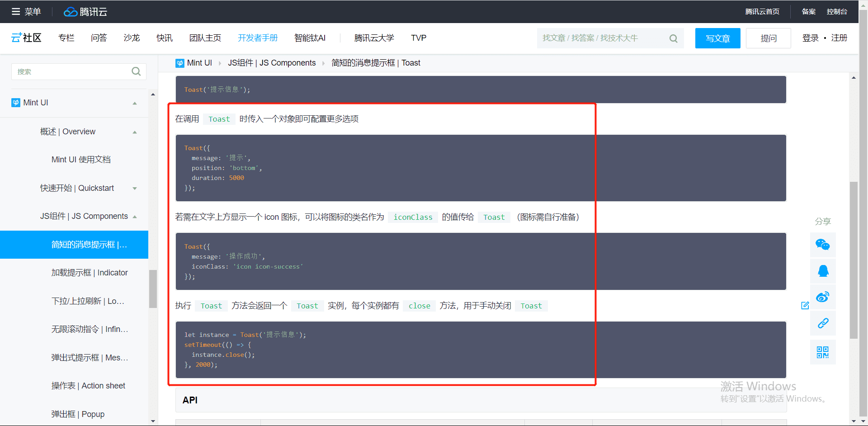Select 简短的消息提示框 sidebar item
The image size is (868, 426).
click(74, 245)
